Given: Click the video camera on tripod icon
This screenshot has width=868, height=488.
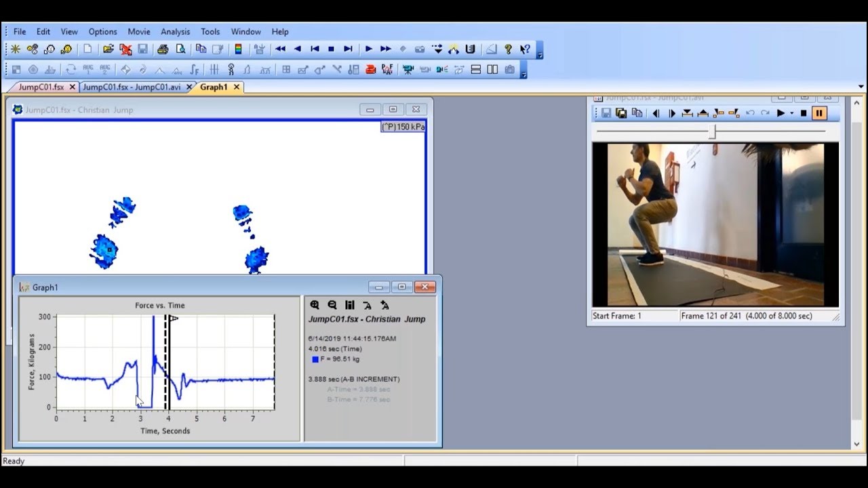Looking at the screenshot, I should 408,69.
